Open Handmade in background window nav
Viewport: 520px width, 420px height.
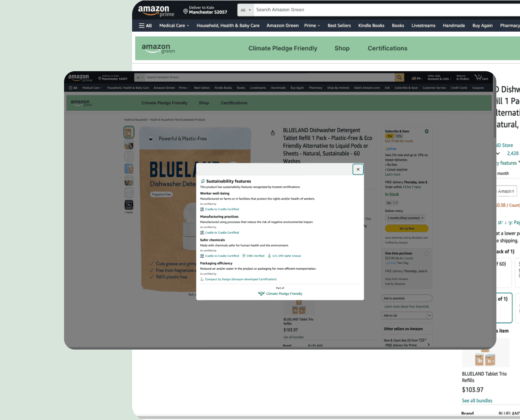(x=454, y=26)
